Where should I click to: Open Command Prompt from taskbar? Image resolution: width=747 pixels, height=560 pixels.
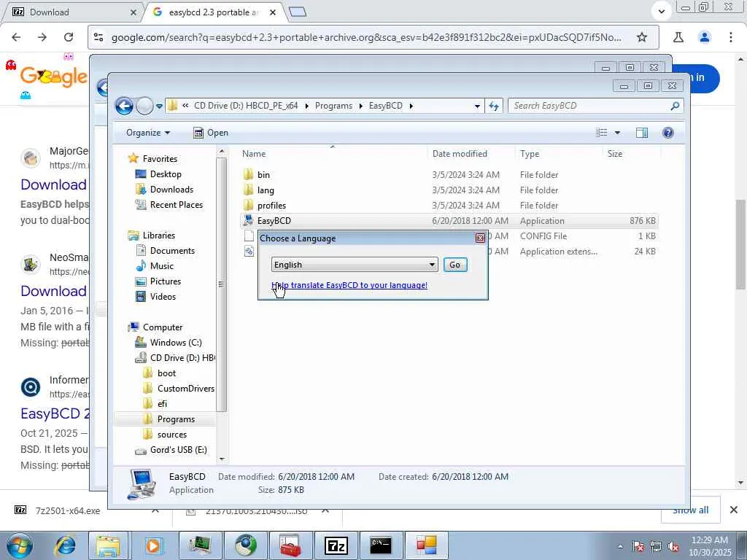tap(381, 545)
